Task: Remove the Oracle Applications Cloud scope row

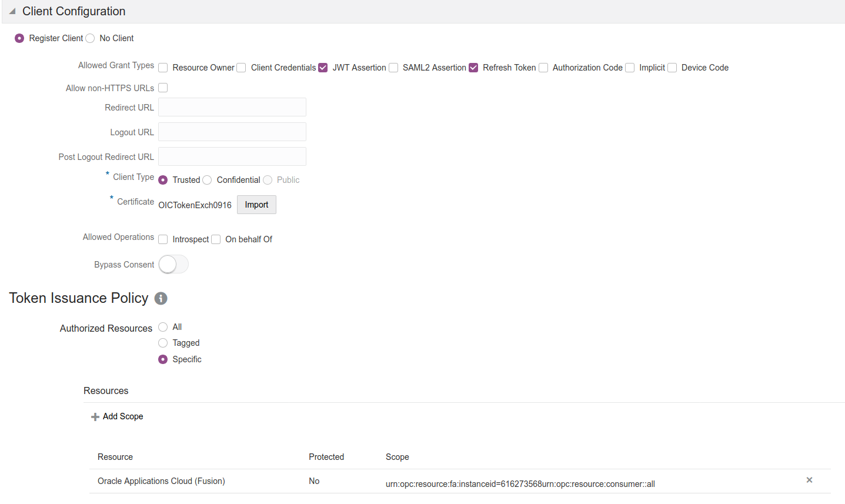Action: [809, 480]
